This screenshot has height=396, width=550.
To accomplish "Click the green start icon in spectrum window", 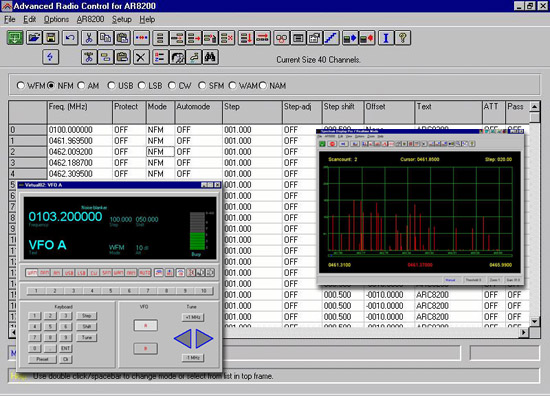I will pyautogui.click(x=322, y=144).
